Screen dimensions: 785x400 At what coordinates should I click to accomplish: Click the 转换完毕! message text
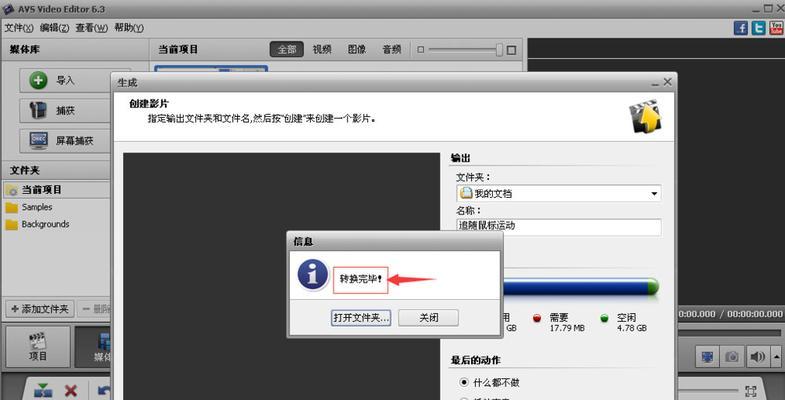(x=360, y=279)
